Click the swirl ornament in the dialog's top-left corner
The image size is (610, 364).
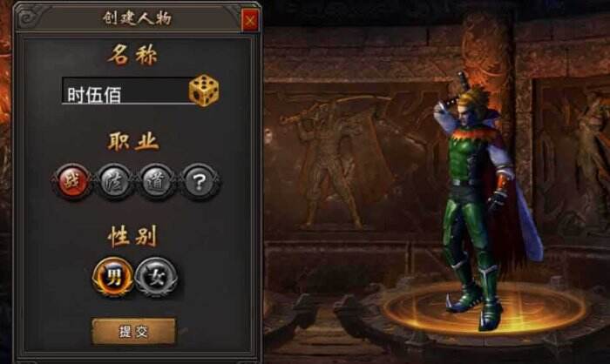pos(28,18)
